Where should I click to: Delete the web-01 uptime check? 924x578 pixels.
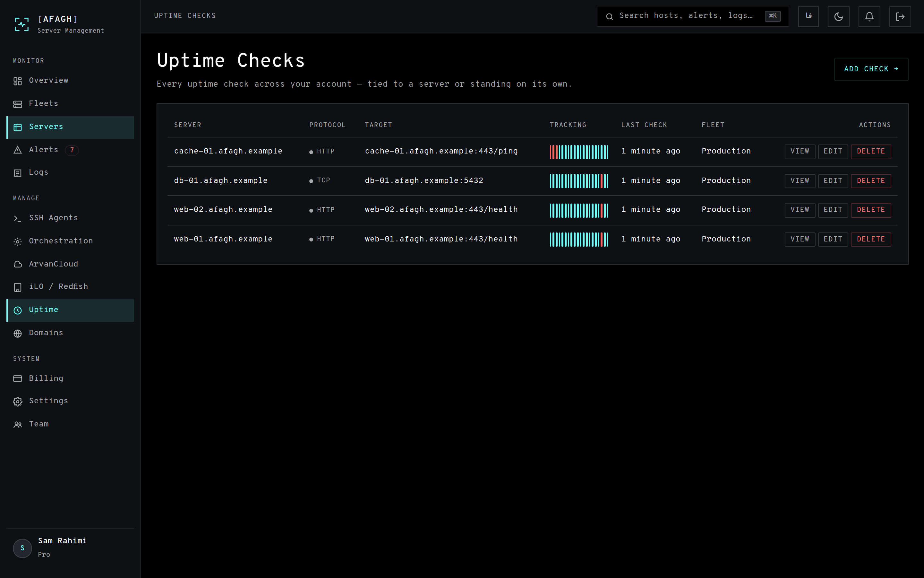[x=871, y=239]
